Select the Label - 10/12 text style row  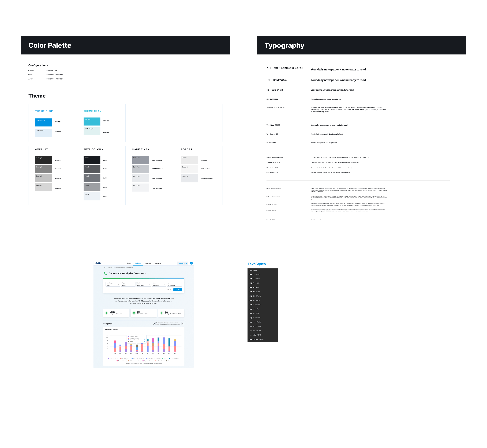pyautogui.click(x=263, y=335)
